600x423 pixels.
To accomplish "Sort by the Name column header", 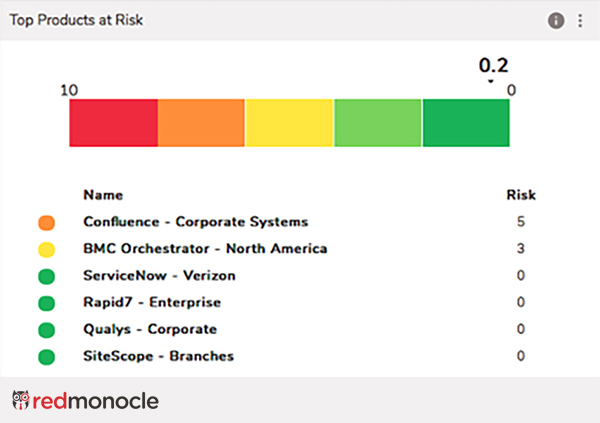I will pos(103,195).
